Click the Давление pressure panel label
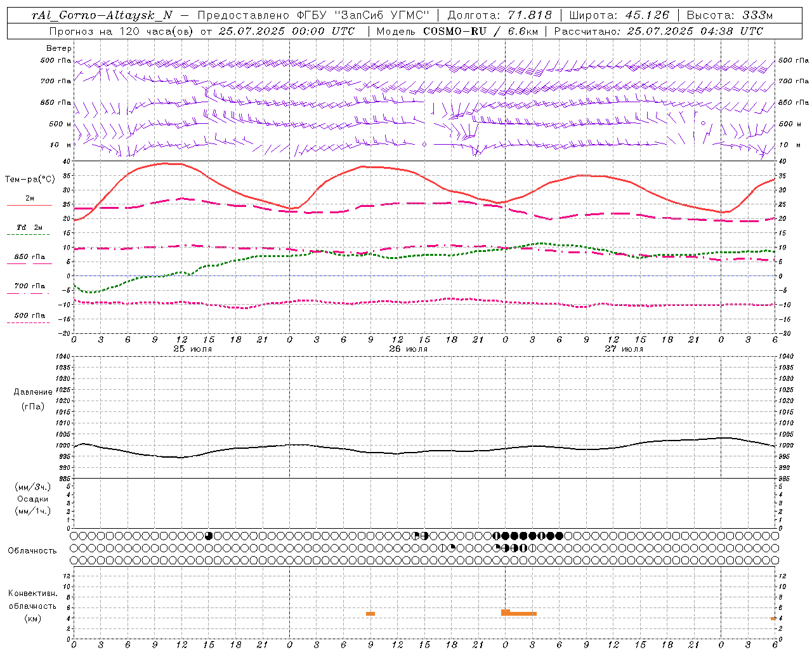 coord(33,392)
